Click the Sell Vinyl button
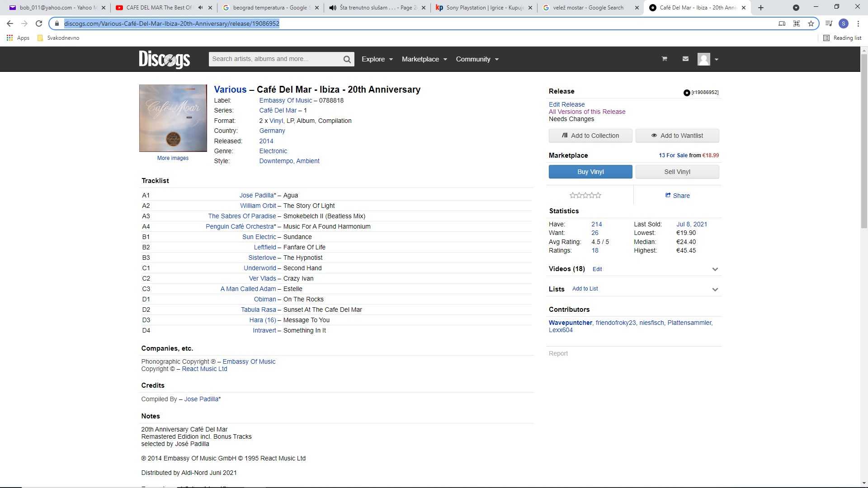 (677, 172)
